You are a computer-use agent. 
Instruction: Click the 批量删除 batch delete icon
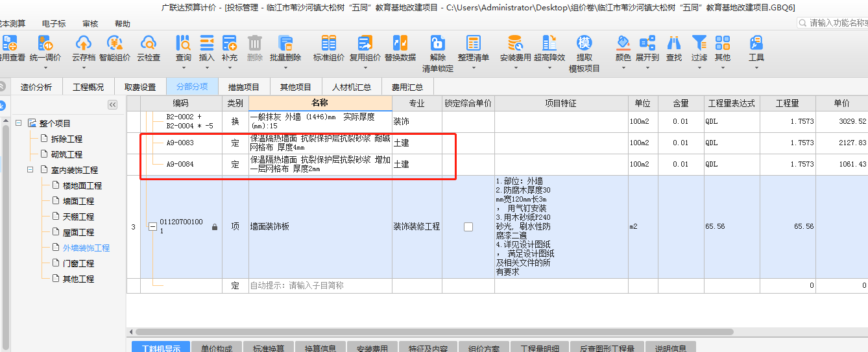(285, 43)
